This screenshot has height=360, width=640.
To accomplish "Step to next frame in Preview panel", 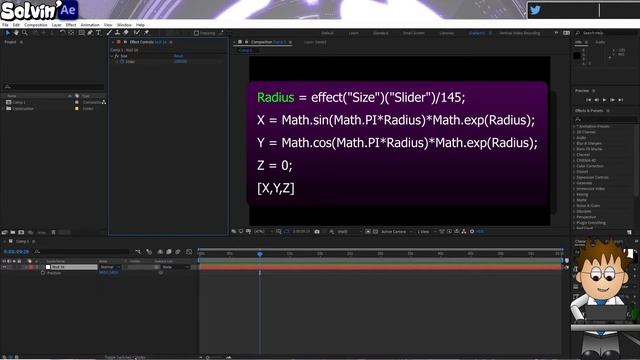I will 612,100.
